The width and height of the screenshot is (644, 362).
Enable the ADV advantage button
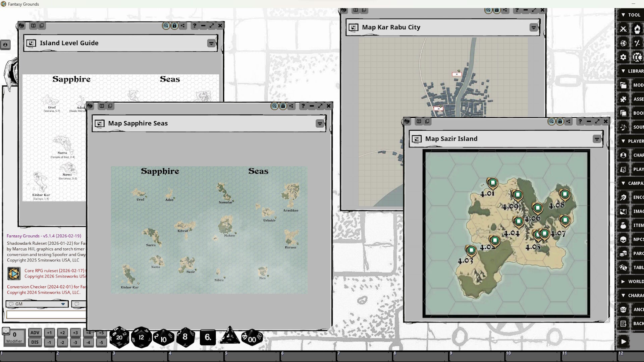click(35, 333)
